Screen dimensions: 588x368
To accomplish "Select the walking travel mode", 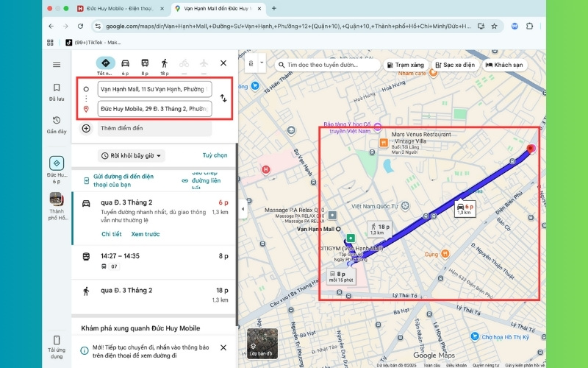I will (x=164, y=63).
